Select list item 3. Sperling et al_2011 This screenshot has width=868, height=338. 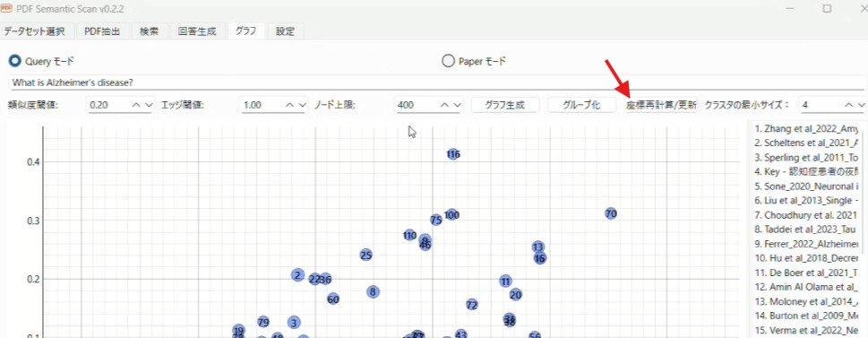pyautogui.click(x=806, y=158)
